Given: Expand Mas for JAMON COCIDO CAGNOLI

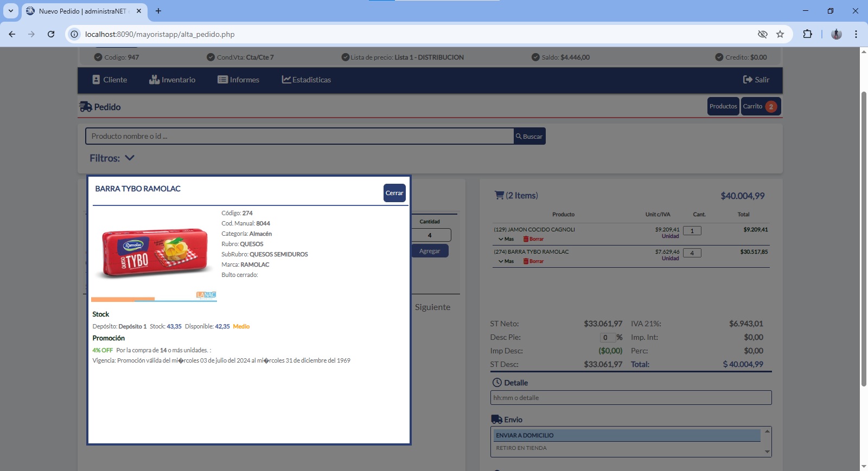Looking at the screenshot, I should 506,239.
